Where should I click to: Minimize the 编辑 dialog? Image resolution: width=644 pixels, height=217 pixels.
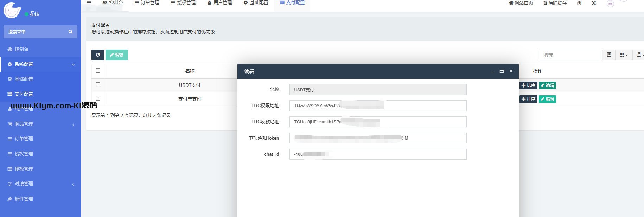coord(493,71)
